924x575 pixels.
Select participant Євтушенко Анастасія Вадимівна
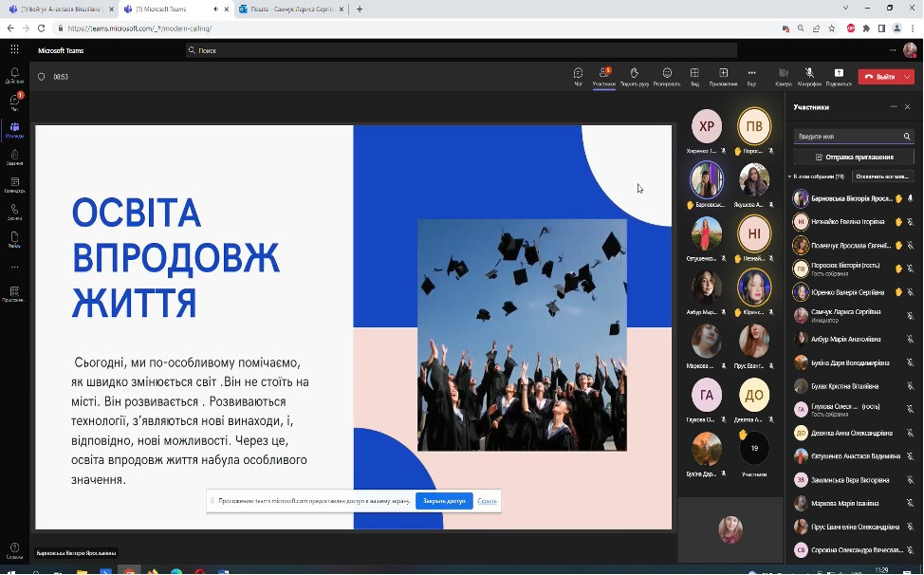tap(853, 456)
